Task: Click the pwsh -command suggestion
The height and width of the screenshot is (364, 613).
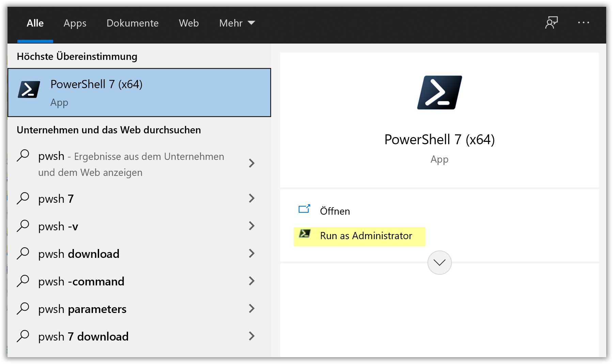Action: [81, 281]
